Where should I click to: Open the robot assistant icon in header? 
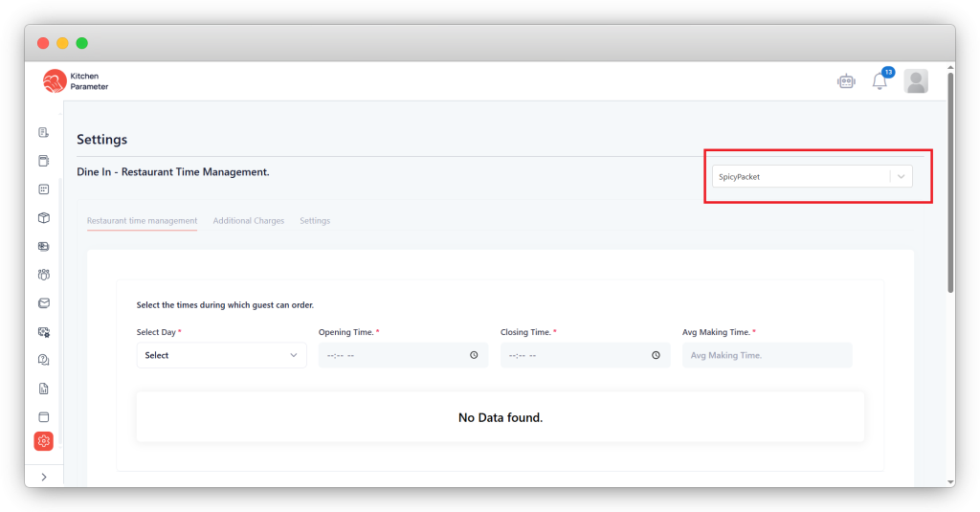845,82
